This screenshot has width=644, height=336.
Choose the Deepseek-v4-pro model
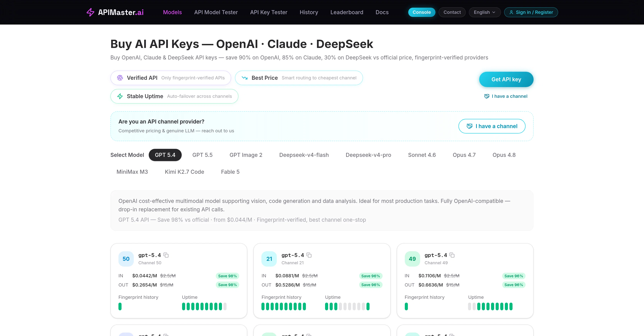pyautogui.click(x=368, y=155)
